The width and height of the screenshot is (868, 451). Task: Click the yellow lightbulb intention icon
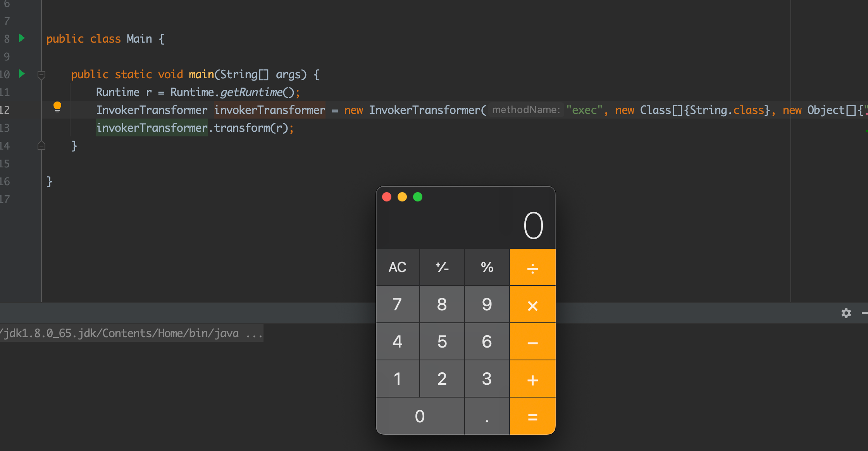57,107
